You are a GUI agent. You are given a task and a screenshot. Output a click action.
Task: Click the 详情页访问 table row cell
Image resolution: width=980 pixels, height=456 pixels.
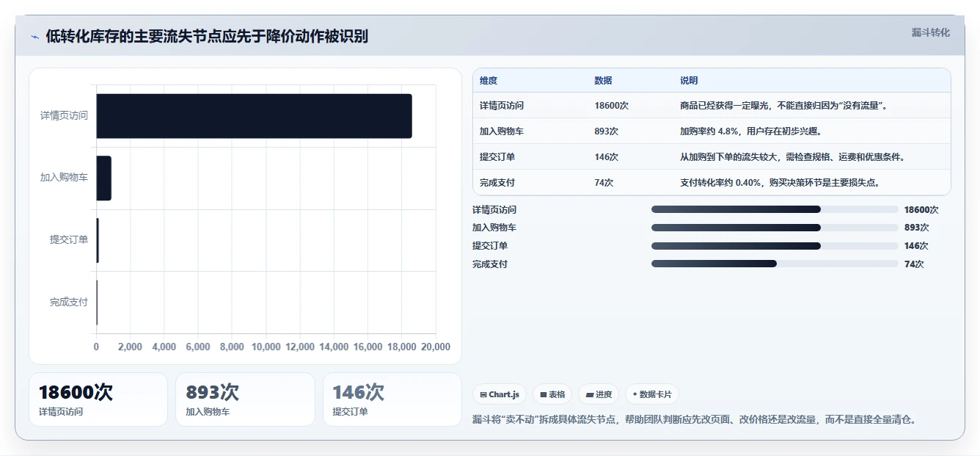(502, 106)
